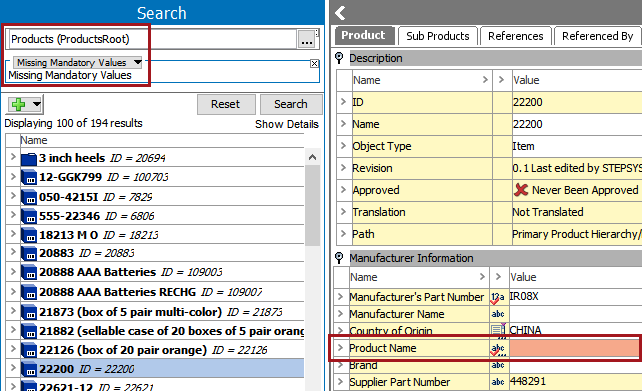
Task: Click the highlighted orange Product Name value cell
Action: click(x=574, y=348)
